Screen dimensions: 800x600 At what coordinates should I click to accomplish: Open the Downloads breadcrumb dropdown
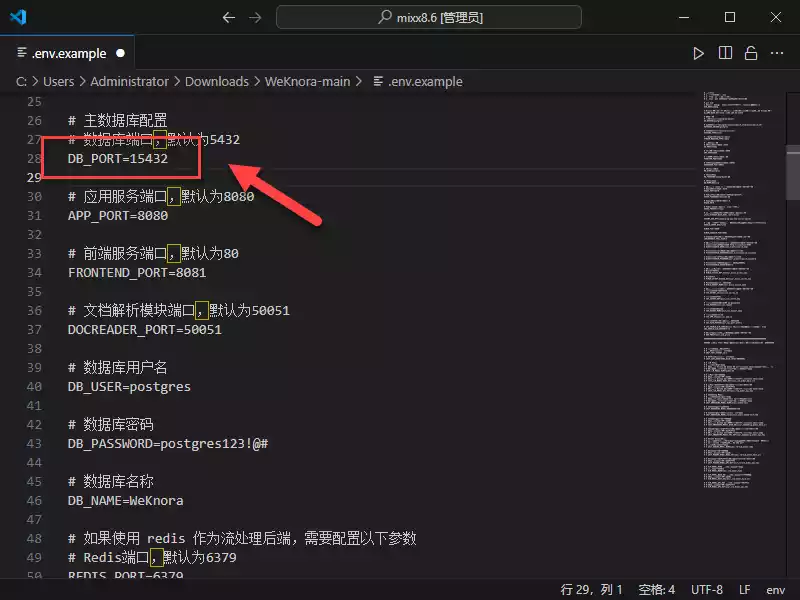pyautogui.click(x=217, y=81)
